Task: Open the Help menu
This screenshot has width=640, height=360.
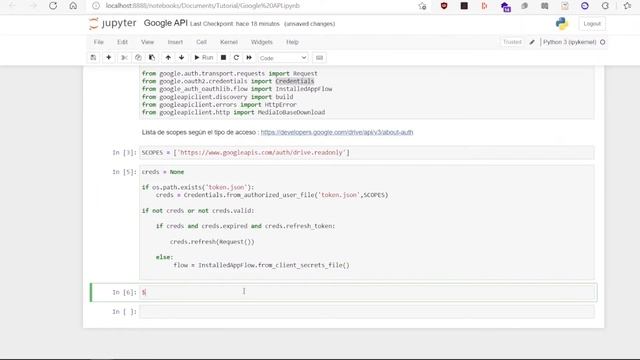Action: [x=292, y=42]
